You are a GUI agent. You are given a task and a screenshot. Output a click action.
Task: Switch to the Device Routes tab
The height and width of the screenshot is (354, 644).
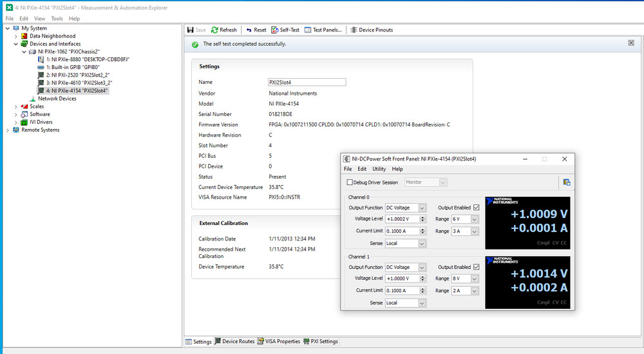pyautogui.click(x=234, y=341)
